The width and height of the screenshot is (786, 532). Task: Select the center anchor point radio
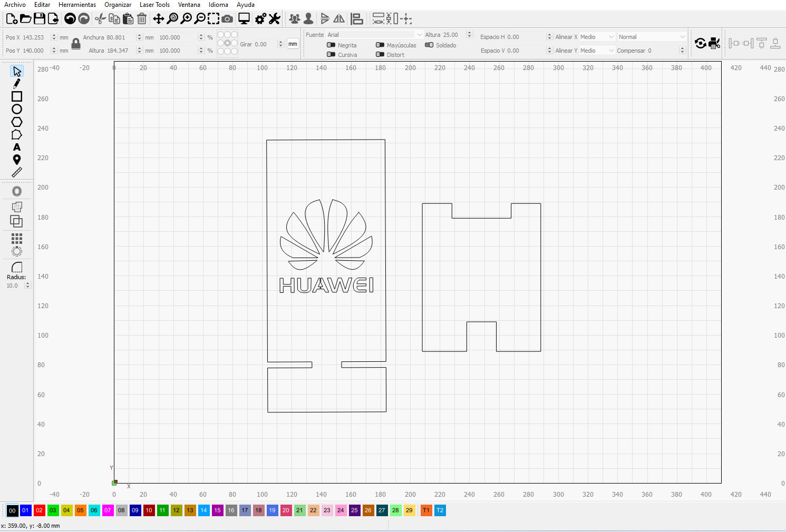tap(227, 43)
